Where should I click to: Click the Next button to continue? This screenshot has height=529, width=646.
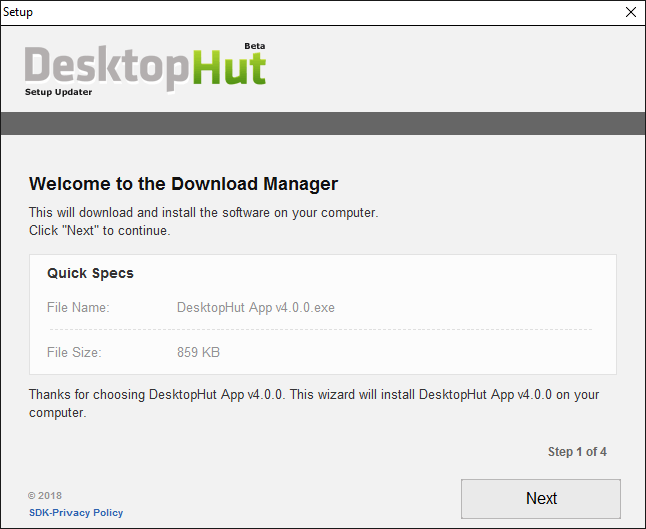click(541, 499)
